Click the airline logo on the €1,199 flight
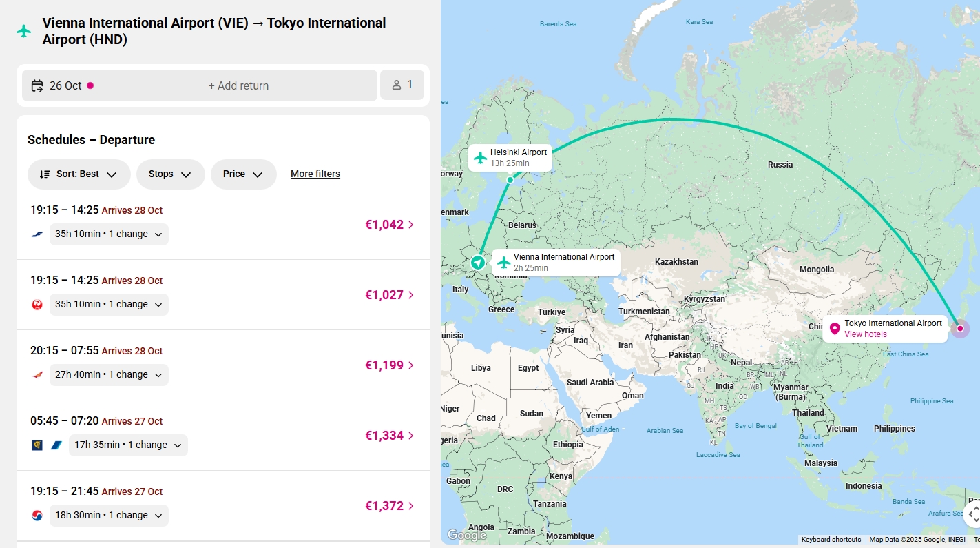This screenshot has width=980, height=548. pos(38,375)
